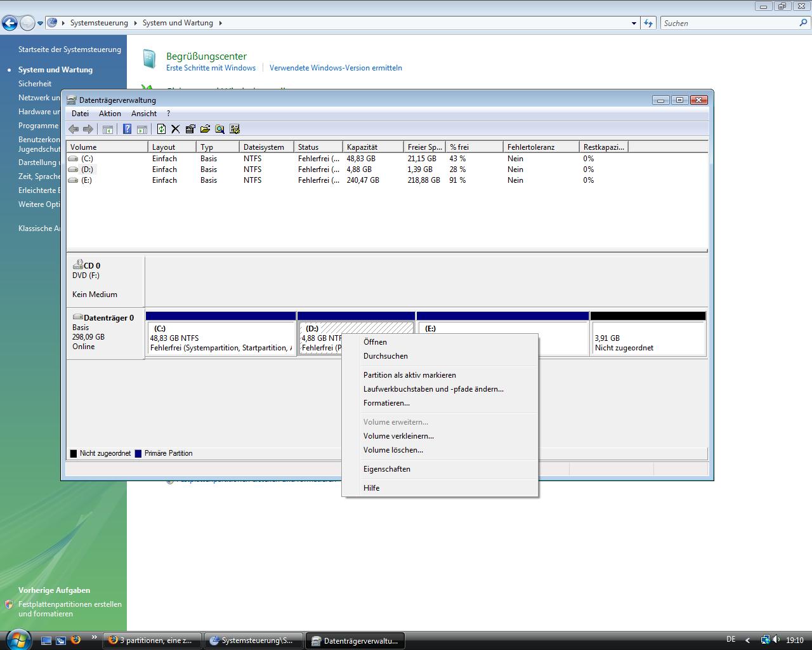Click the last settings toolbar icon
This screenshot has width=812, height=650.
pos(235,129)
